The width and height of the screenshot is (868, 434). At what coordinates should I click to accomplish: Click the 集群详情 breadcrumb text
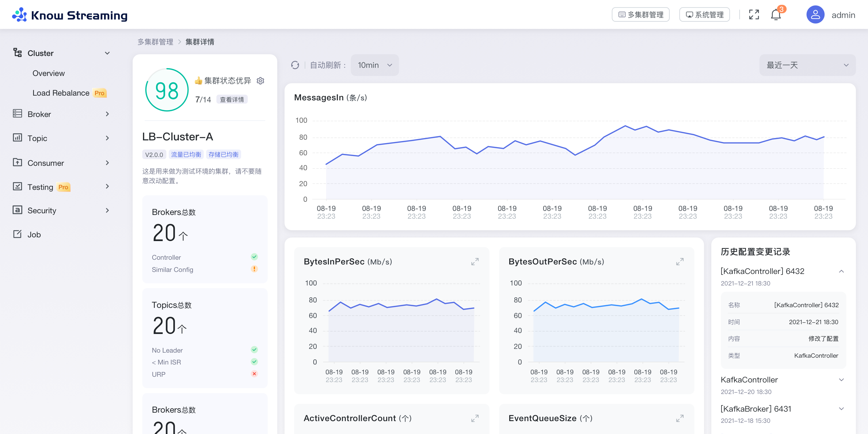pyautogui.click(x=200, y=42)
